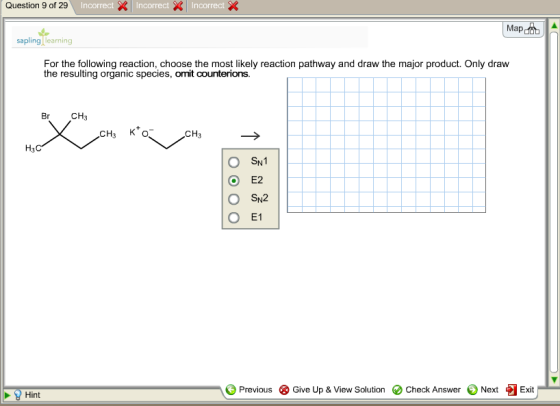Click the Next green arrow icon
The image size is (560, 406).
pos(472,390)
